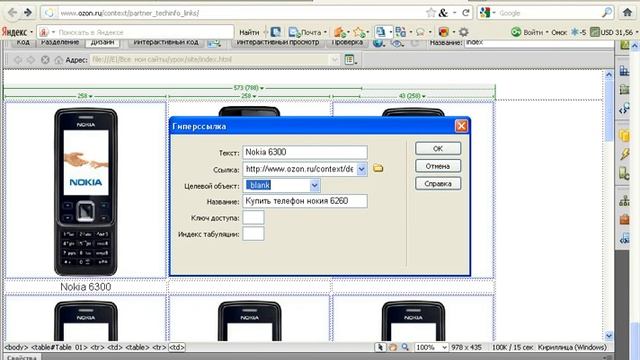
Task: Click the Отмена button in the dialog
Action: tap(438, 166)
